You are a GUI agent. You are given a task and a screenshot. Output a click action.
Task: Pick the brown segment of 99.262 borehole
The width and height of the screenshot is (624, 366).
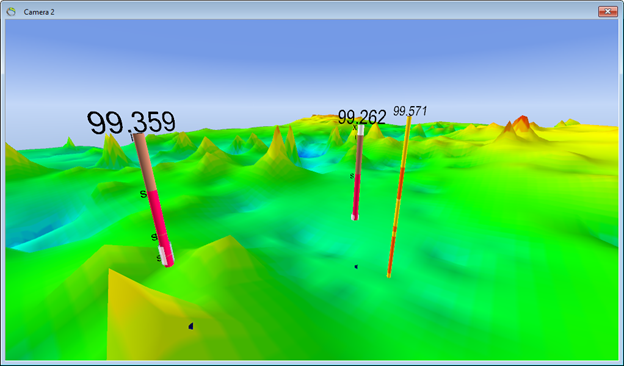pyautogui.click(x=359, y=154)
